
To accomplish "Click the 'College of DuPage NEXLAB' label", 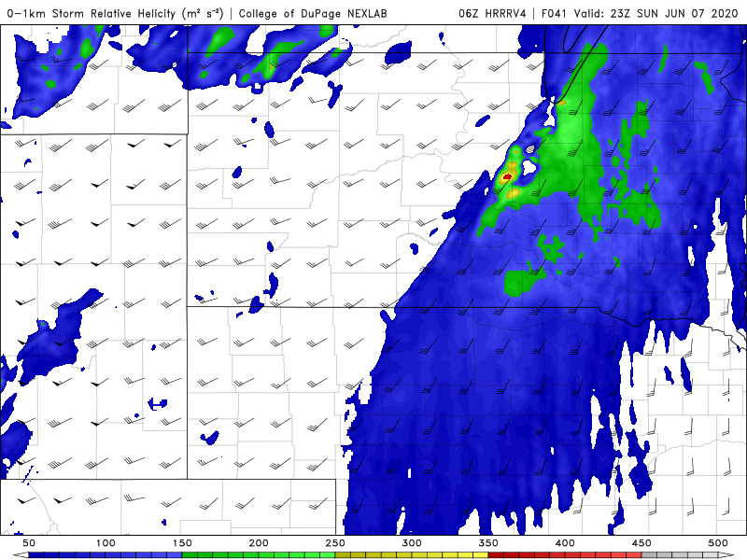I will tap(313, 13).
